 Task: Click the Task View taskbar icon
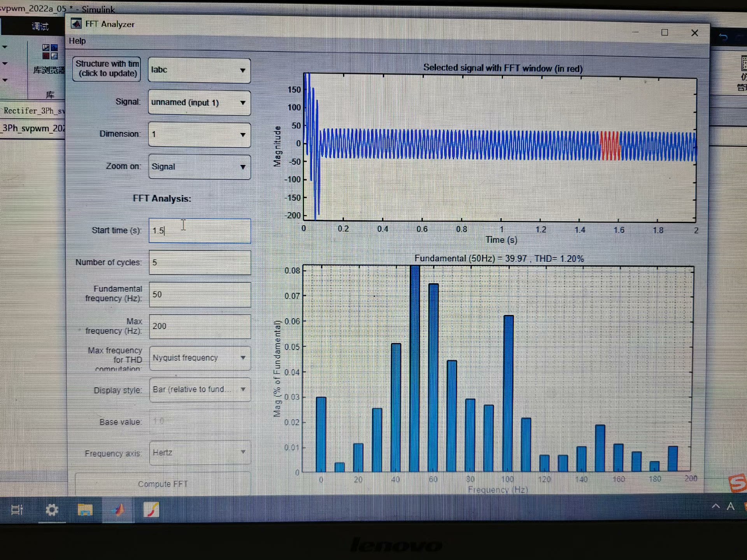(x=17, y=509)
